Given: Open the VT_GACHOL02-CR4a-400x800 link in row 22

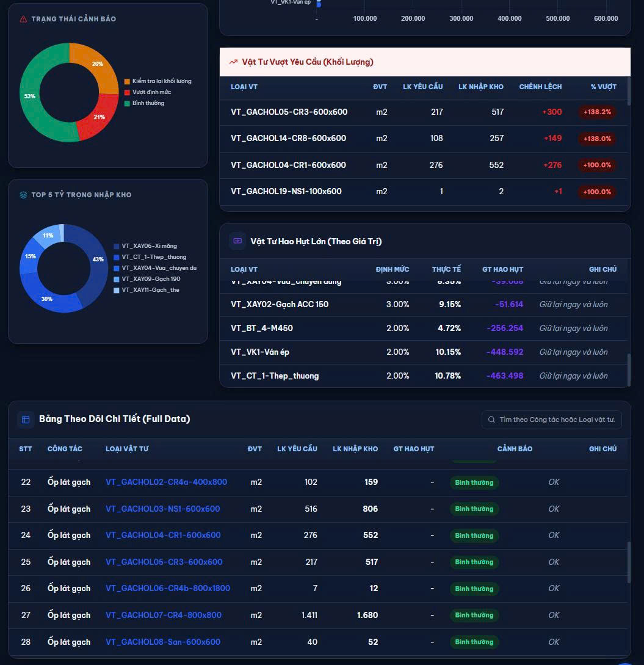Looking at the screenshot, I should coord(166,482).
